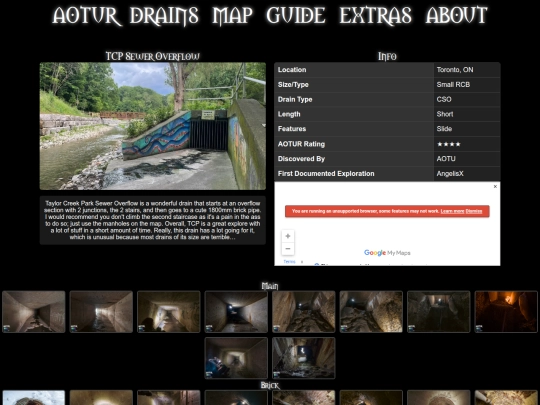Select the Slide features value
This screenshot has height=405, width=540.
coord(444,129)
